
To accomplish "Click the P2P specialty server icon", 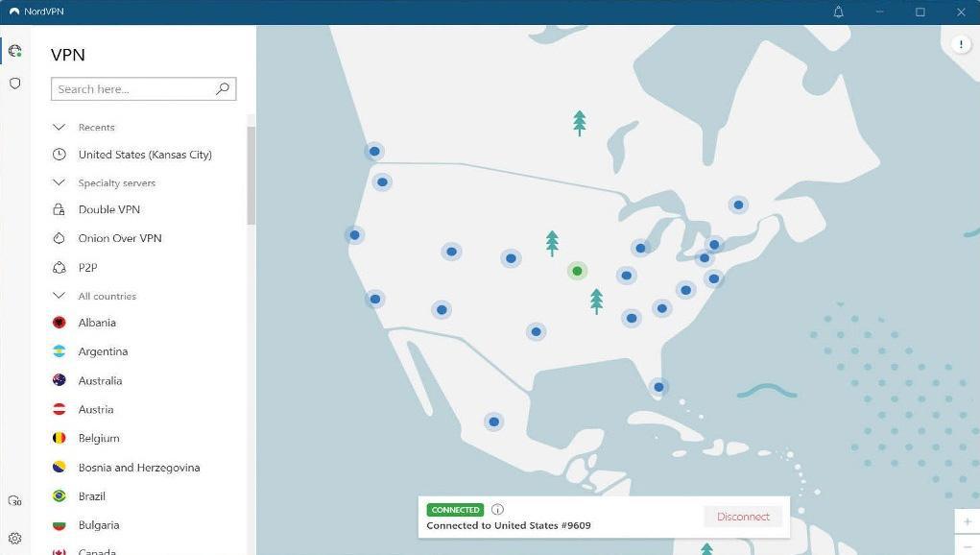I will click(59, 268).
